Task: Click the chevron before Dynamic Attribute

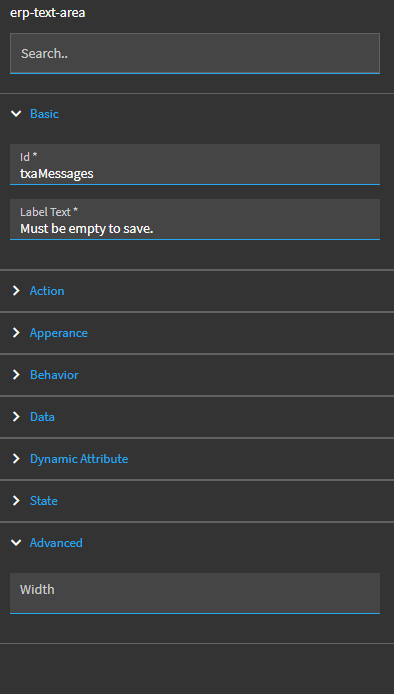Action: tap(16, 459)
